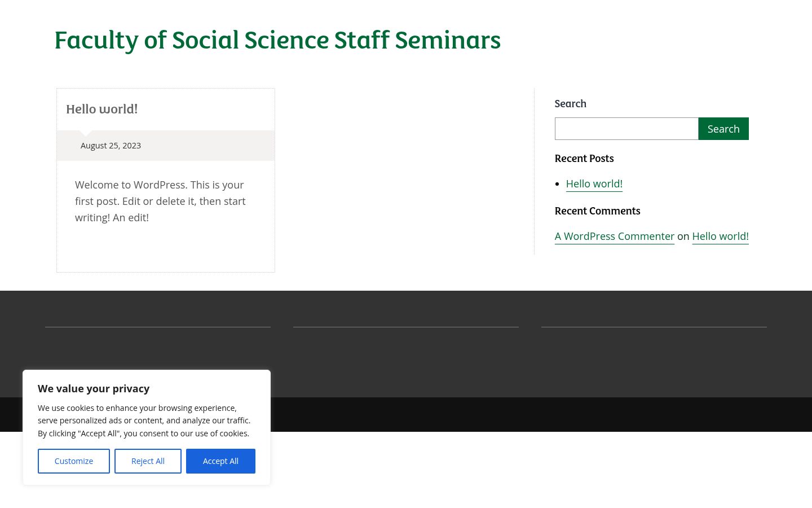
Task: Click the Recent Comments heading
Action: tap(597, 211)
